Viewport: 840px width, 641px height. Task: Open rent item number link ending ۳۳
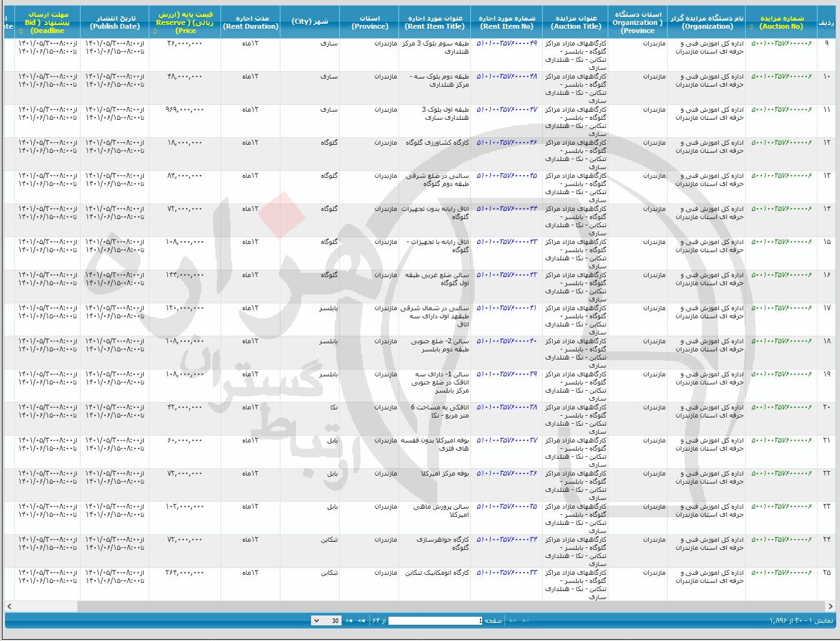pos(506,573)
